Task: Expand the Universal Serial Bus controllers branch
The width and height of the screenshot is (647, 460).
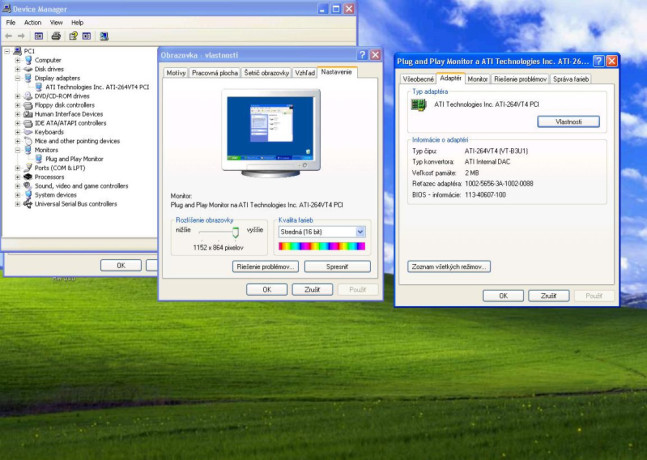Action: pos(18,204)
